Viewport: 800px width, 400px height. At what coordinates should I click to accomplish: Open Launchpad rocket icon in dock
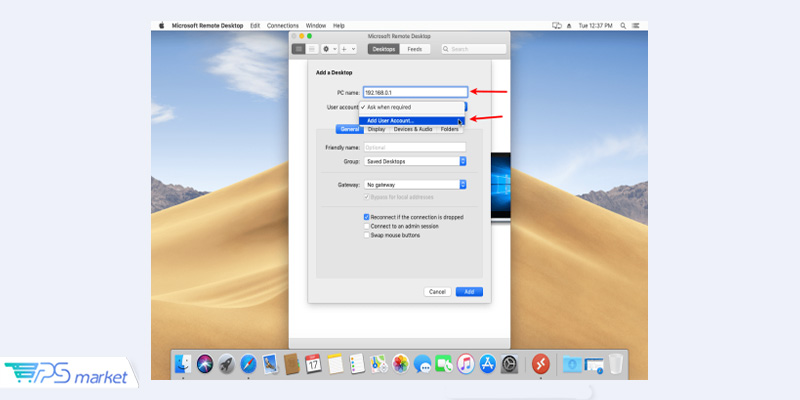(227, 364)
